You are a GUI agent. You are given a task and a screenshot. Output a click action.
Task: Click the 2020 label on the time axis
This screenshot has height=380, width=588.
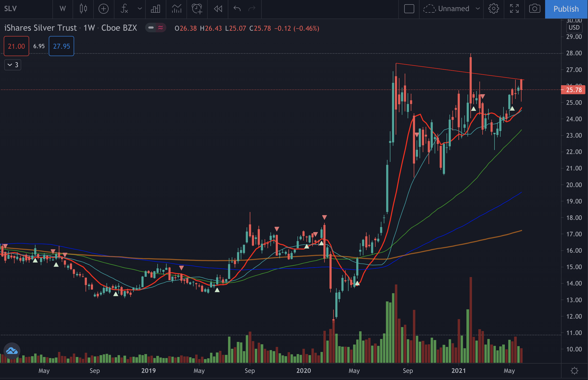pos(304,370)
